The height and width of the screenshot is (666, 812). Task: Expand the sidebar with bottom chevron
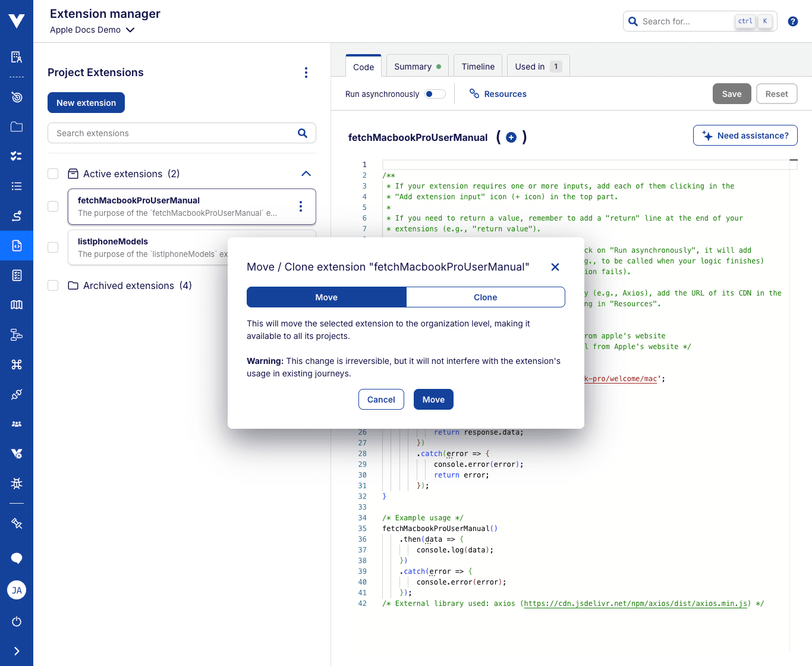[17, 651]
